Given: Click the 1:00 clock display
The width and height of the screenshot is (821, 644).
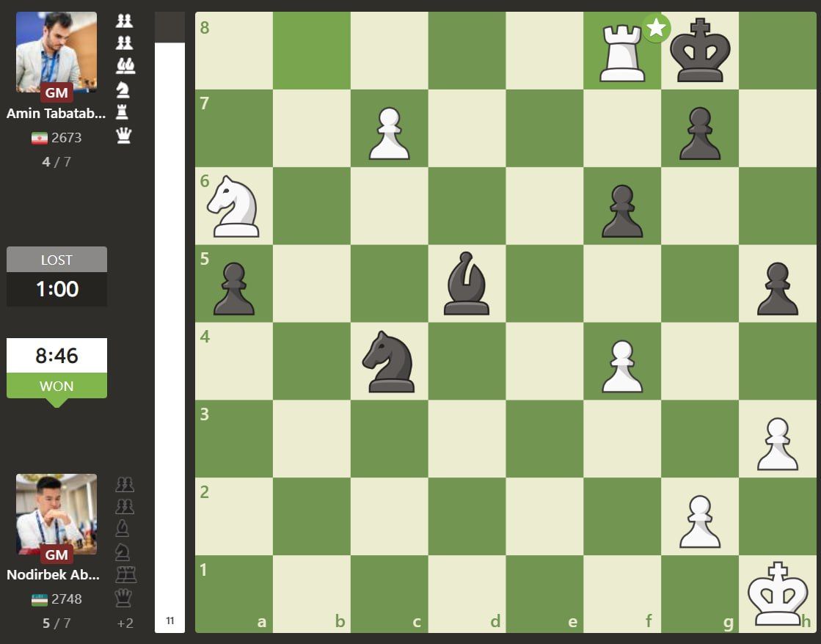Looking at the screenshot, I should pos(56,289).
